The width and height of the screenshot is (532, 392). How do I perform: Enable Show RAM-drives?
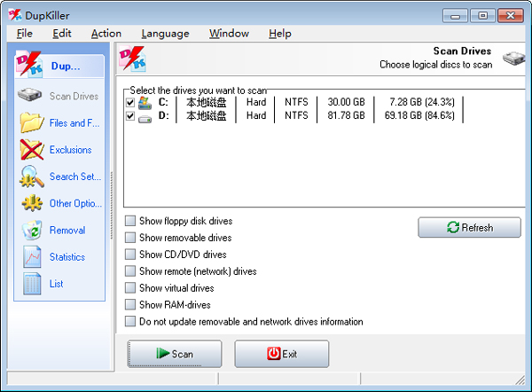click(x=130, y=304)
